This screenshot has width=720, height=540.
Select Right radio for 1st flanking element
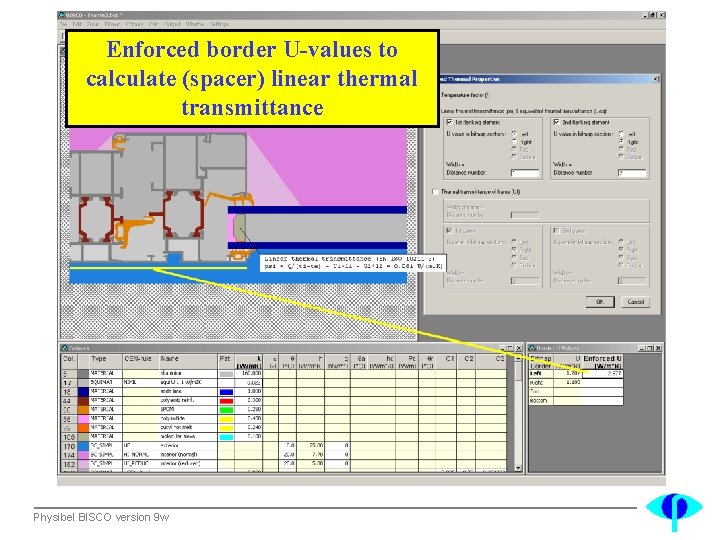coord(514,142)
